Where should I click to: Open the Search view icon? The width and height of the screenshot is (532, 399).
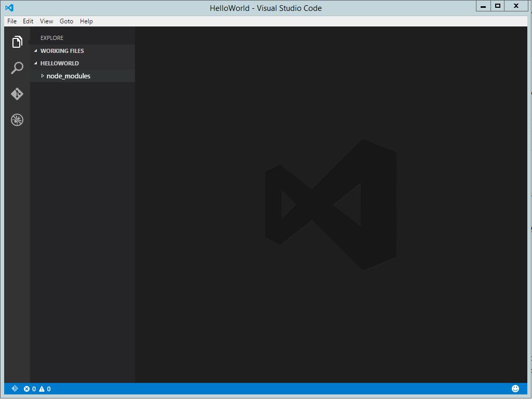(x=17, y=68)
